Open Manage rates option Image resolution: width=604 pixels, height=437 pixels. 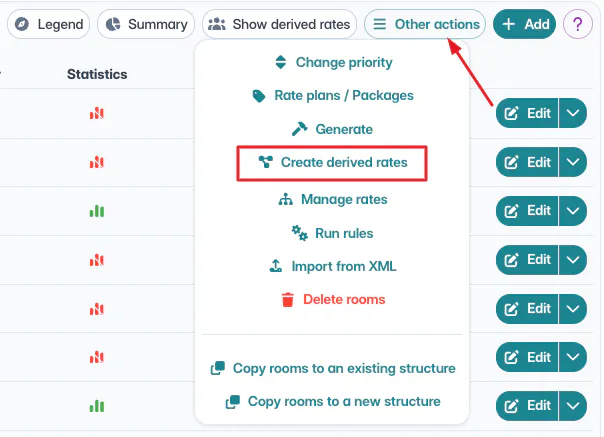(x=331, y=199)
